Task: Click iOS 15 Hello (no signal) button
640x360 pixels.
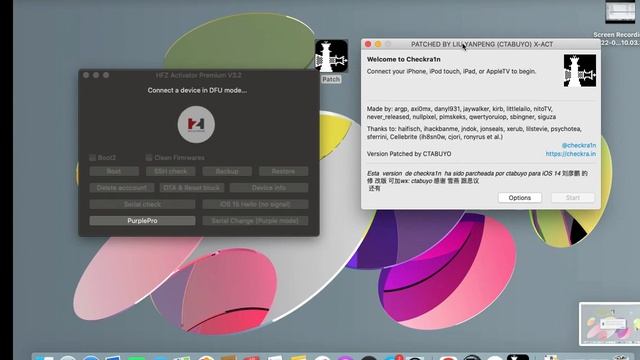Action: pos(255,204)
